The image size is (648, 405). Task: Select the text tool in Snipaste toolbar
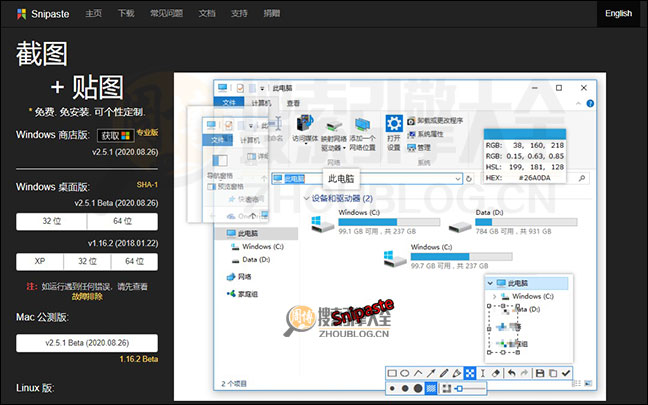tap(482, 373)
